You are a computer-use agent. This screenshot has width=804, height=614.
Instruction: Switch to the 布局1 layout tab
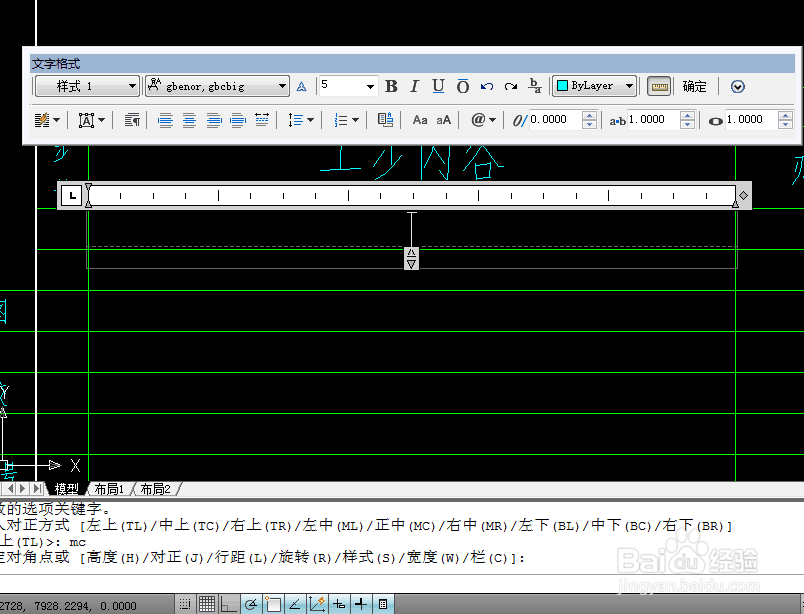tap(109, 489)
